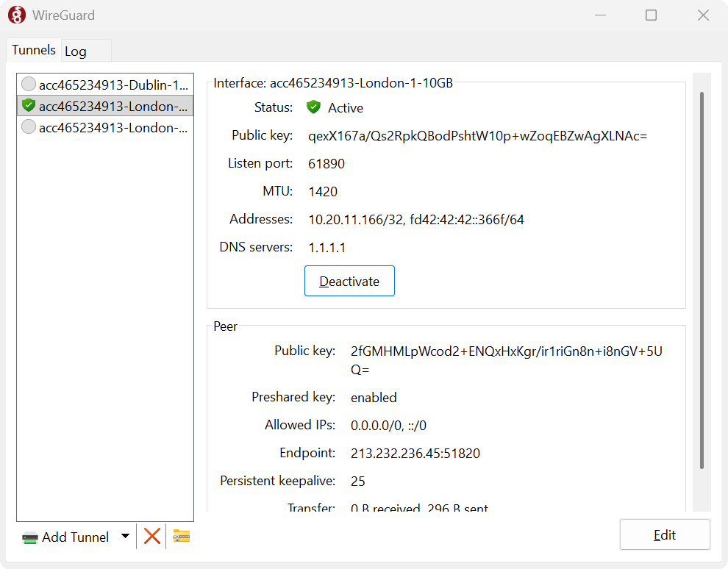Click the interface public key value
Viewport: 728px width, 569px height.
pos(477,135)
